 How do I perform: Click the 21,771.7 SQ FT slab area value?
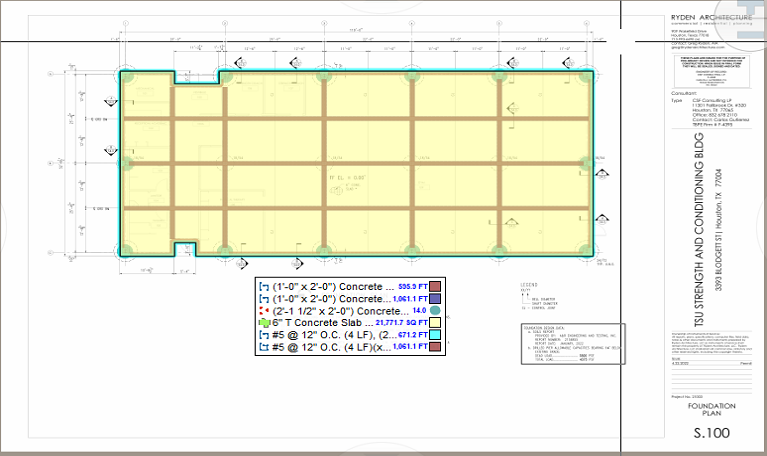pos(402,323)
